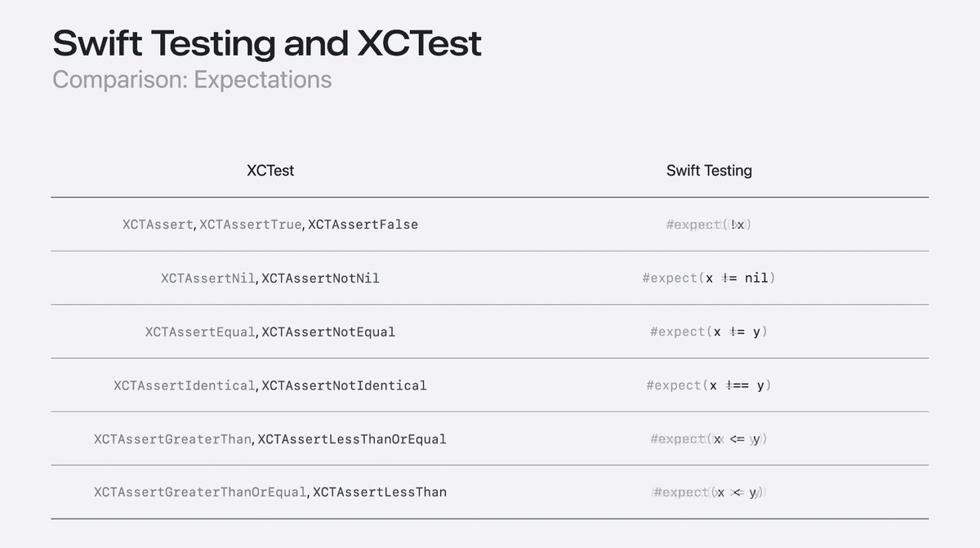Click the XCTest column header
Image resolution: width=980 pixels, height=548 pixels.
point(270,171)
